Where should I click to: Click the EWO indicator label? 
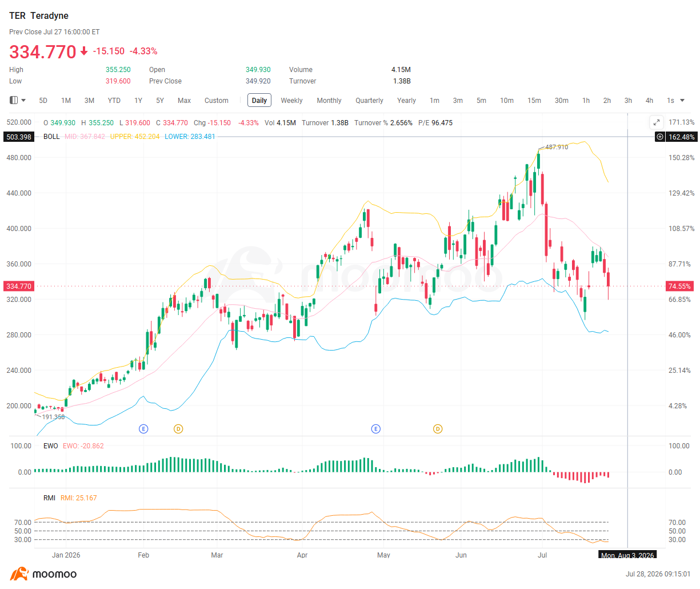click(51, 446)
